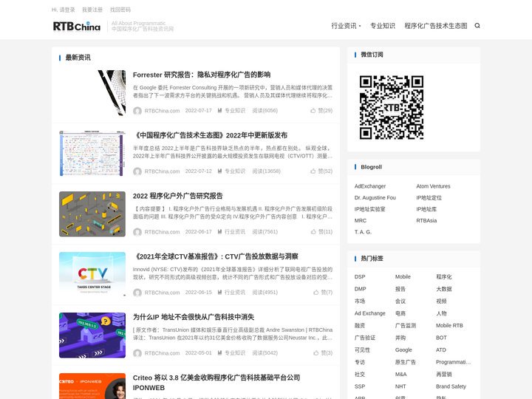Viewport: 532px width, 399px height.
Task: Click 专业知识 category on Forrester article
Action: (235, 111)
